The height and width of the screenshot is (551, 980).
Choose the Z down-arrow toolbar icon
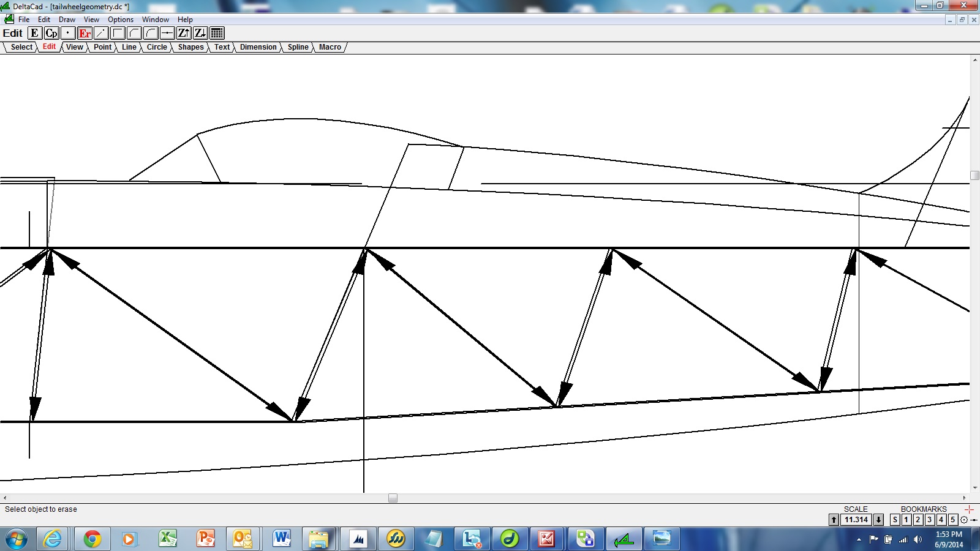(200, 33)
